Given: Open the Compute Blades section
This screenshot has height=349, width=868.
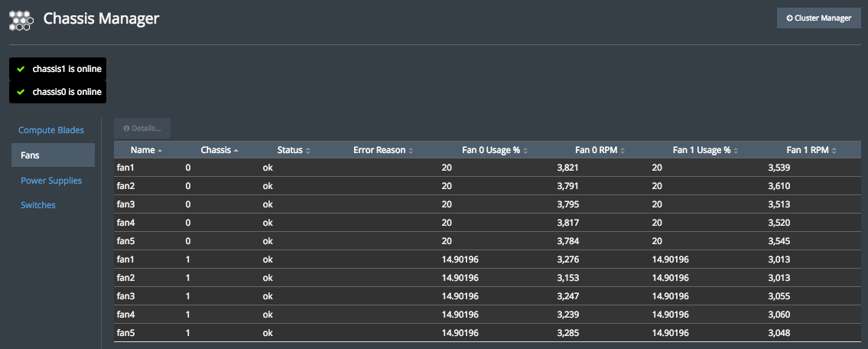Looking at the screenshot, I should 51,130.
